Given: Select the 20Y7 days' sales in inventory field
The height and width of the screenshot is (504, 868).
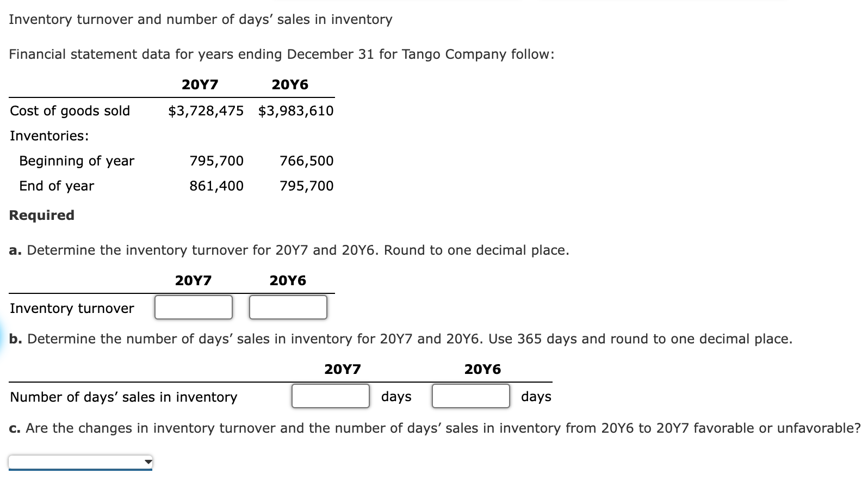Looking at the screenshot, I should (x=331, y=396).
